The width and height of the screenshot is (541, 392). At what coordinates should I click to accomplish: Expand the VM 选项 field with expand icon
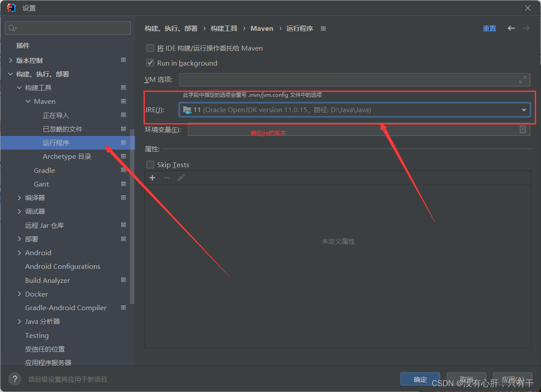click(523, 80)
